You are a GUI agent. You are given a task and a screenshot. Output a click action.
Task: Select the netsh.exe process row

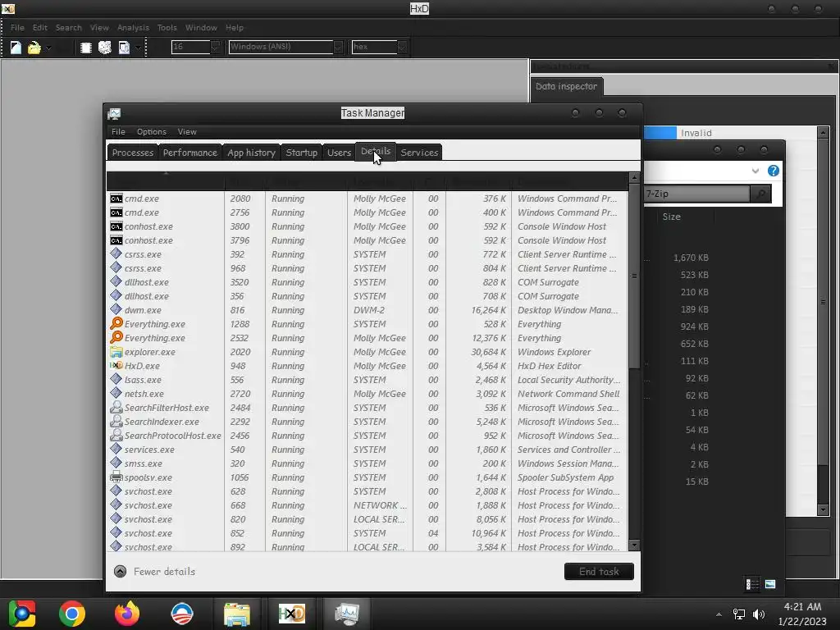(x=367, y=394)
